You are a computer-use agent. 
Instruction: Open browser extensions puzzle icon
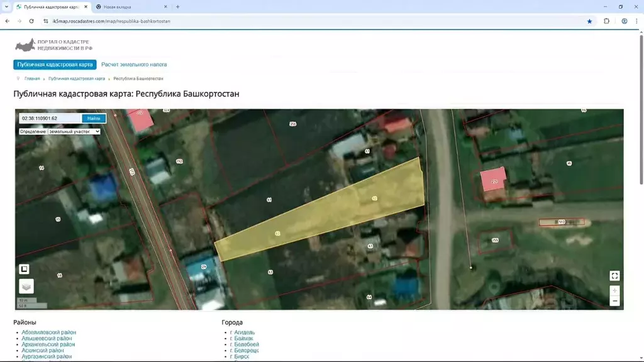pyautogui.click(x=606, y=21)
